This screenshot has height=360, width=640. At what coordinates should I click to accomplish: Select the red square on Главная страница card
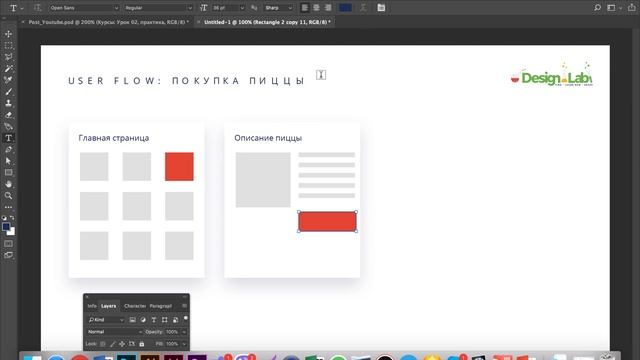[x=179, y=167]
